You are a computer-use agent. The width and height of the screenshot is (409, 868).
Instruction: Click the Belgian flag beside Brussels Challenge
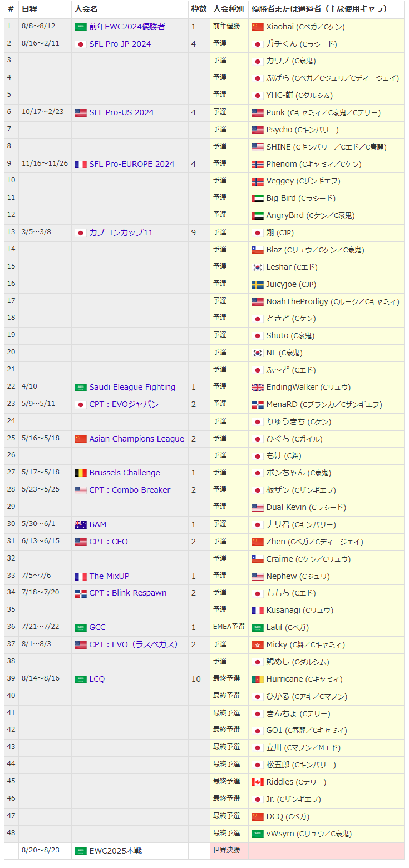[x=81, y=473]
